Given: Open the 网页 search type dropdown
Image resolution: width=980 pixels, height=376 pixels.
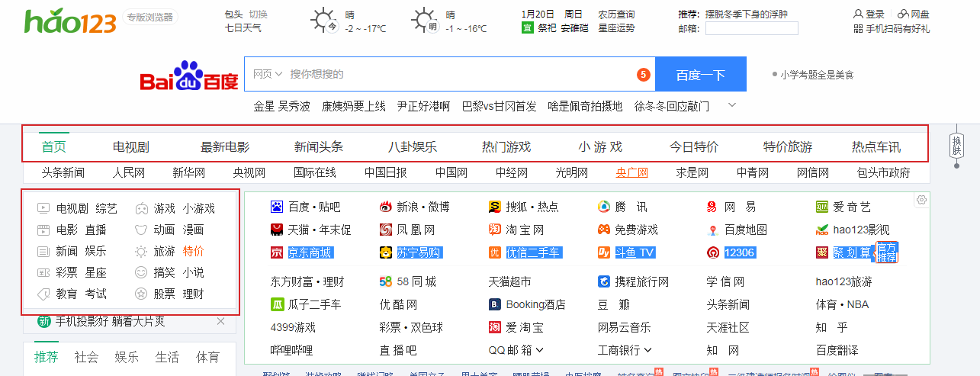Looking at the screenshot, I should click(268, 74).
